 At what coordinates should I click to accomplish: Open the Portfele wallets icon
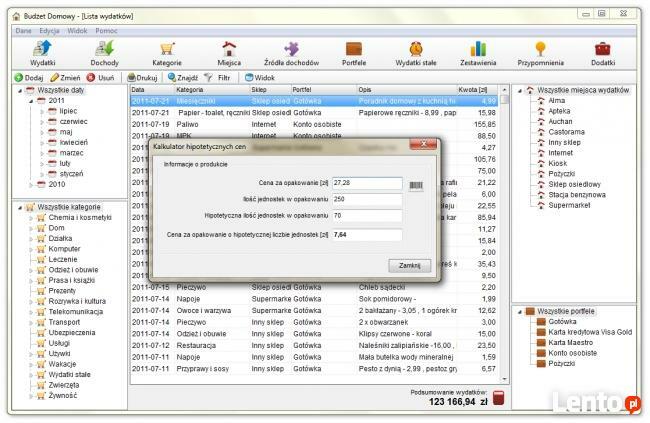354,53
